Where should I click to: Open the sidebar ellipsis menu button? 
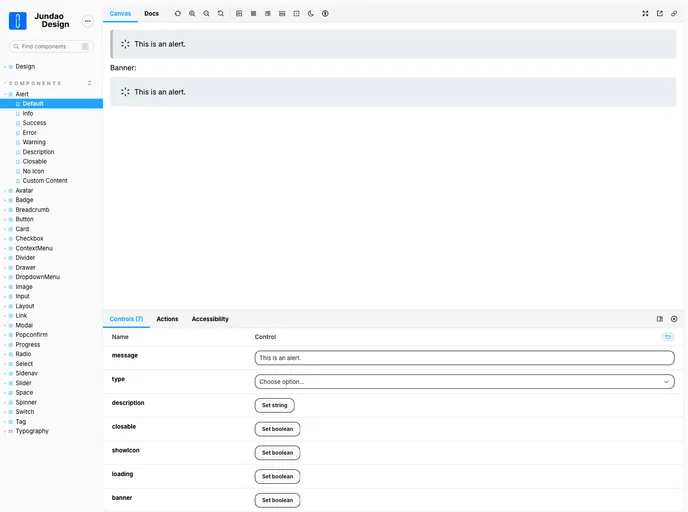(88, 21)
